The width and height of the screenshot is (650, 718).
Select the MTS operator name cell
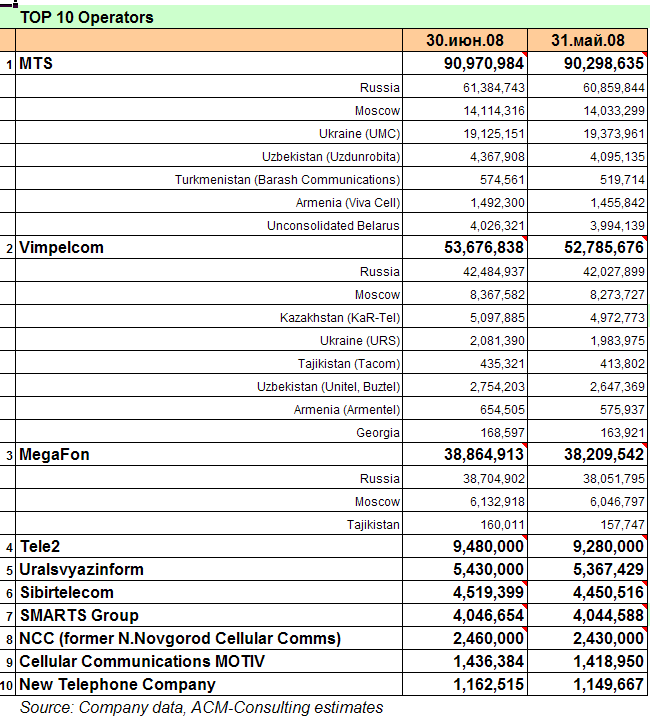209,63
